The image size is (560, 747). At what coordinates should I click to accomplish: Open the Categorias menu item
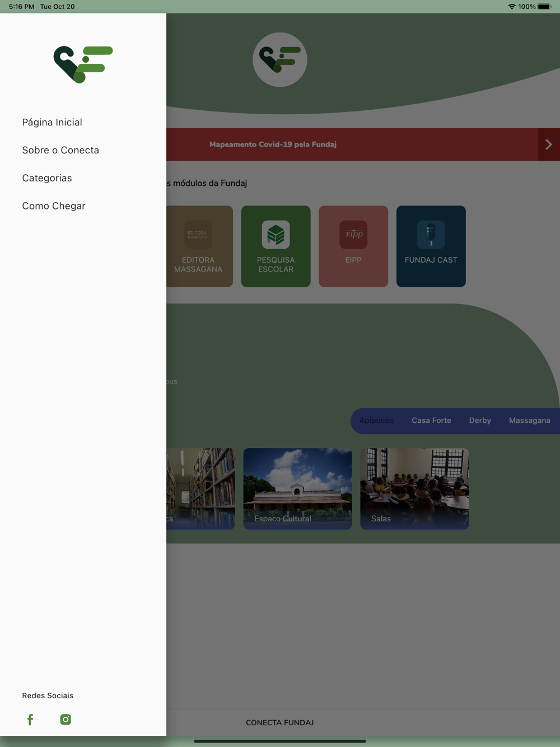[x=47, y=178]
